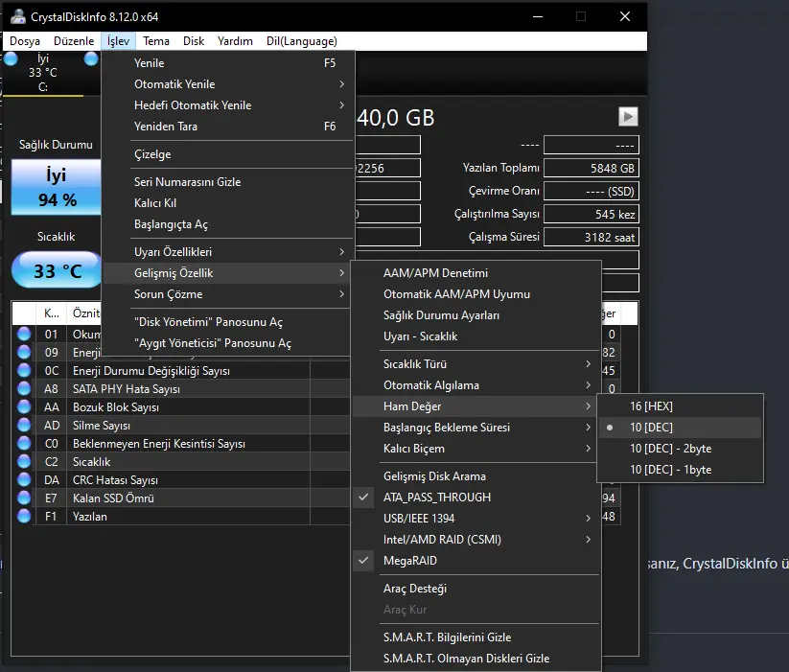Click the Çalıştırılma Sayısı 545 kez field

click(592, 214)
